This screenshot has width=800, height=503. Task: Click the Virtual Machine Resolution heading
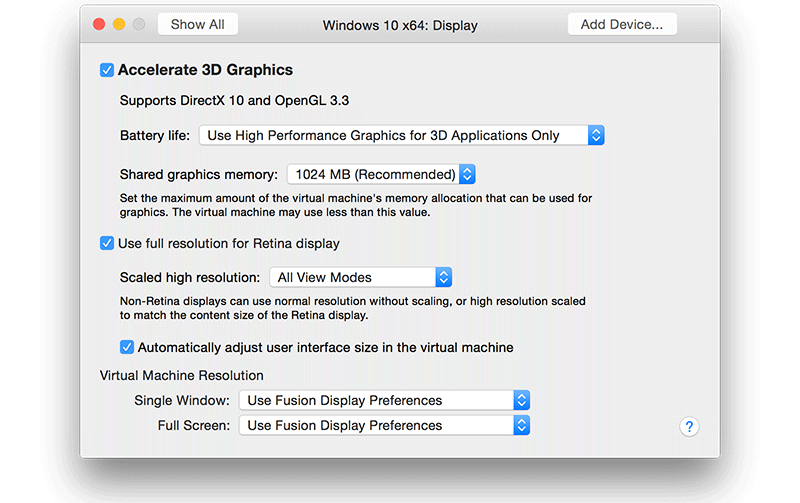(x=182, y=375)
